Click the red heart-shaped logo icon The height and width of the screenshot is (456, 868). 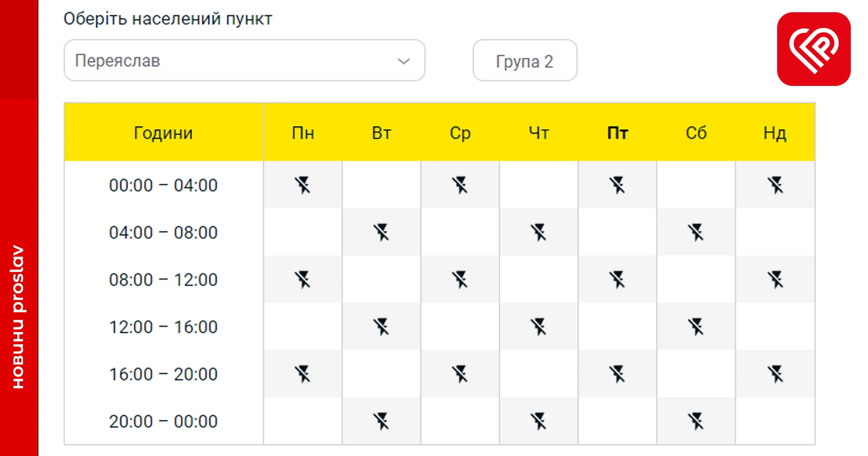pos(813,49)
